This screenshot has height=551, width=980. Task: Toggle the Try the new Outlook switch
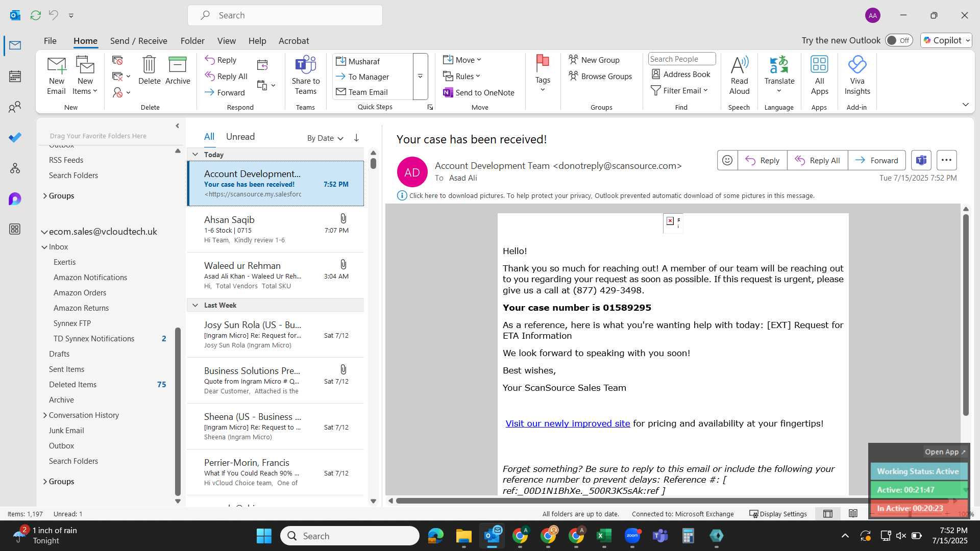[x=899, y=40]
